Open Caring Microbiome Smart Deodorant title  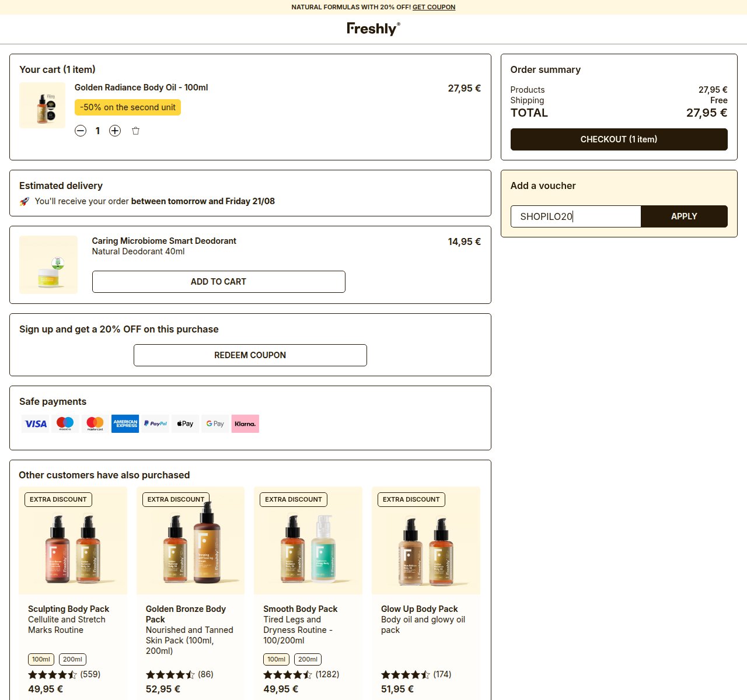point(164,241)
